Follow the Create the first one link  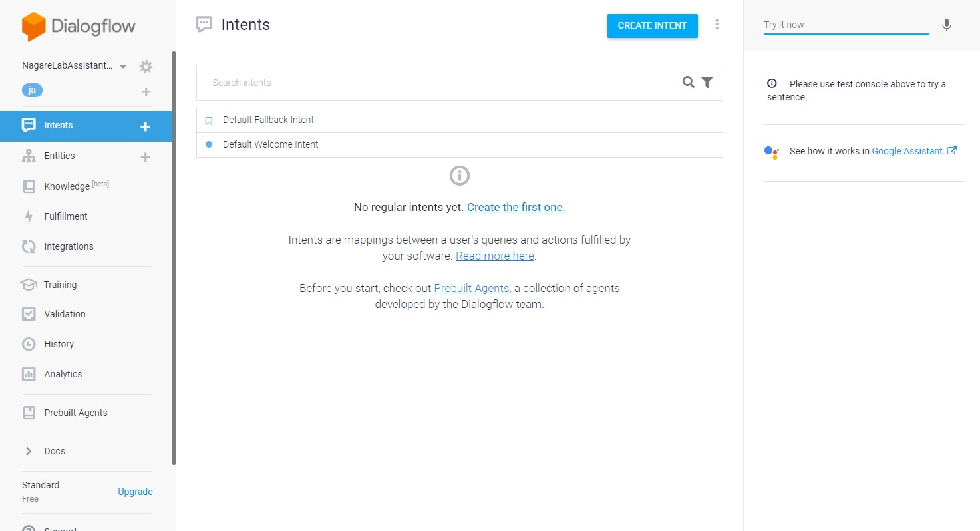516,207
